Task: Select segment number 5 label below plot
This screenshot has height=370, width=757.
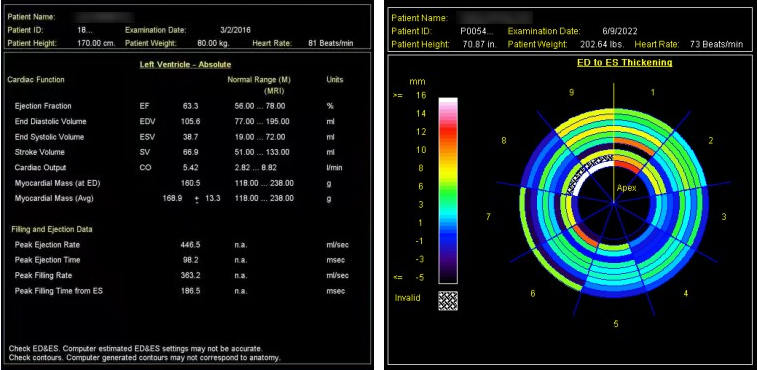Action: click(616, 324)
